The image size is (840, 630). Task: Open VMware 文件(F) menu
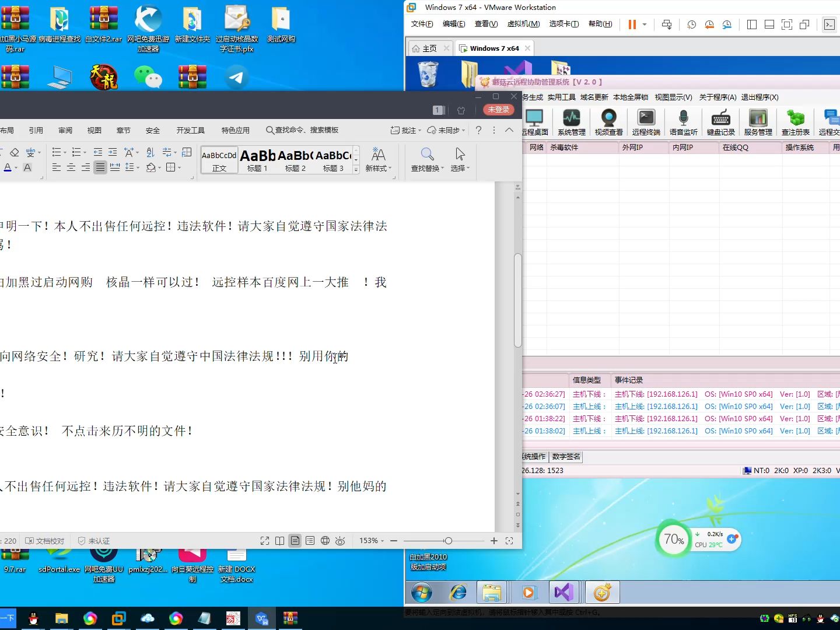pos(422,24)
